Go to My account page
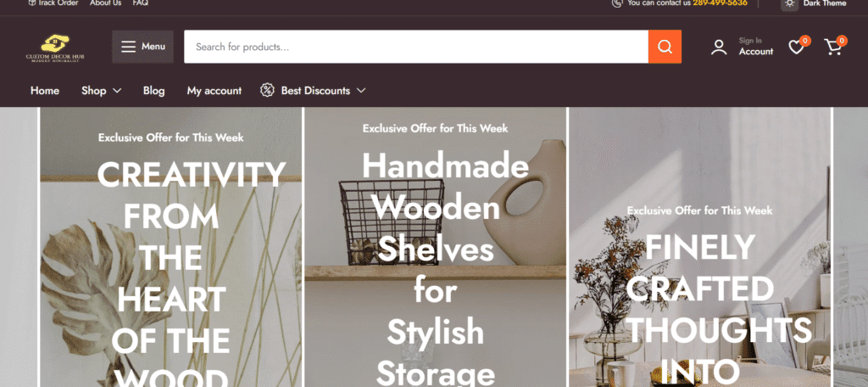The height and width of the screenshot is (387, 868). coord(214,90)
